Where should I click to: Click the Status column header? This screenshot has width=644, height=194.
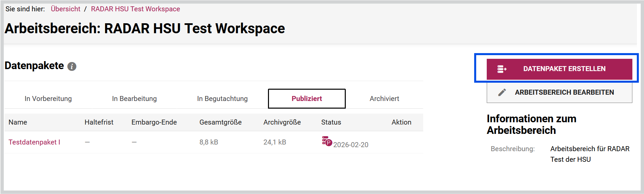click(x=331, y=122)
